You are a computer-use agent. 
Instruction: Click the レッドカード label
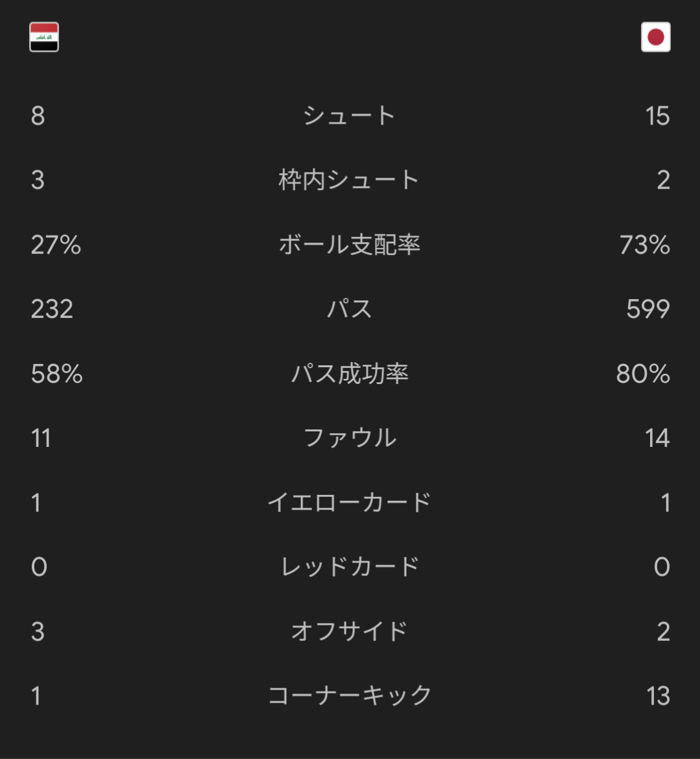[x=349, y=567]
